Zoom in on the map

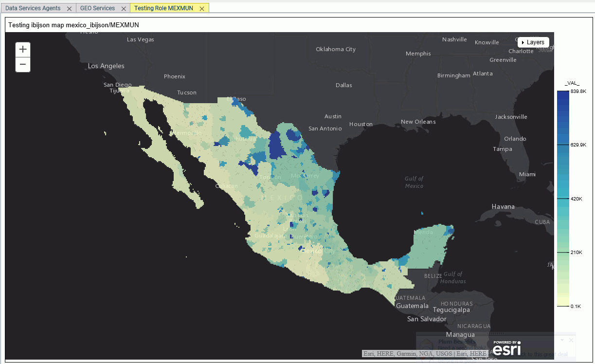(x=23, y=50)
